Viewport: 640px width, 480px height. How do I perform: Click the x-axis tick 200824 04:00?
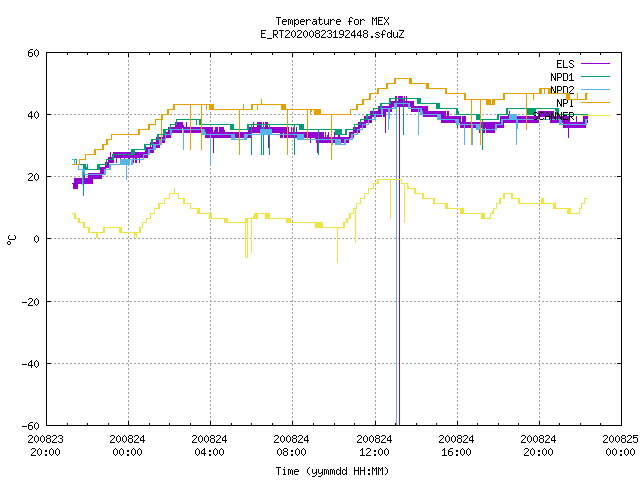pos(209,446)
